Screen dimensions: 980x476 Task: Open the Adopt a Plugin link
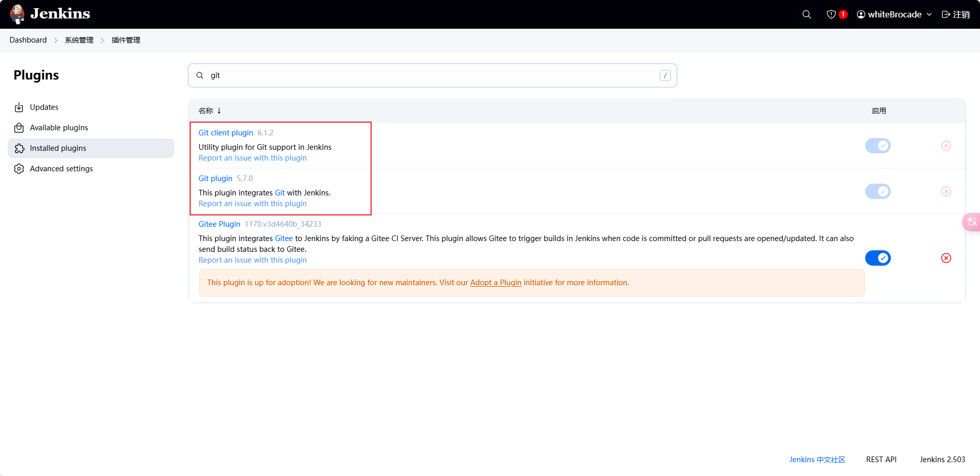click(x=496, y=283)
